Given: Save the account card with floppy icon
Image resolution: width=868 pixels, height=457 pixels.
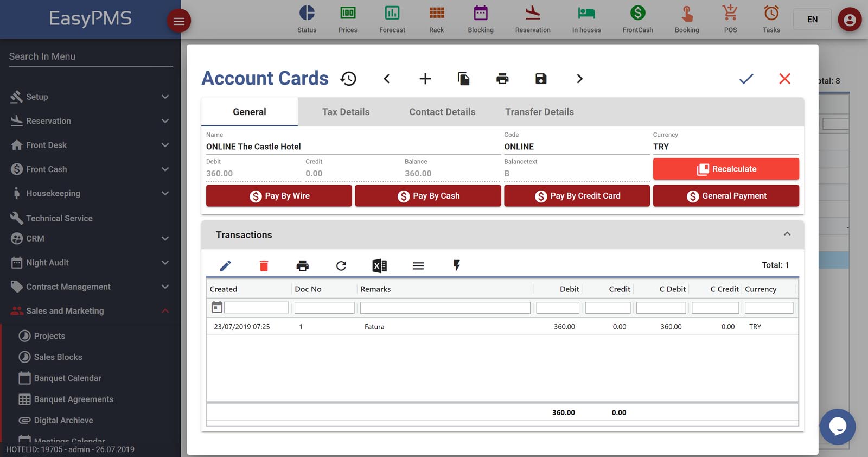Looking at the screenshot, I should pyautogui.click(x=541, y=79).
